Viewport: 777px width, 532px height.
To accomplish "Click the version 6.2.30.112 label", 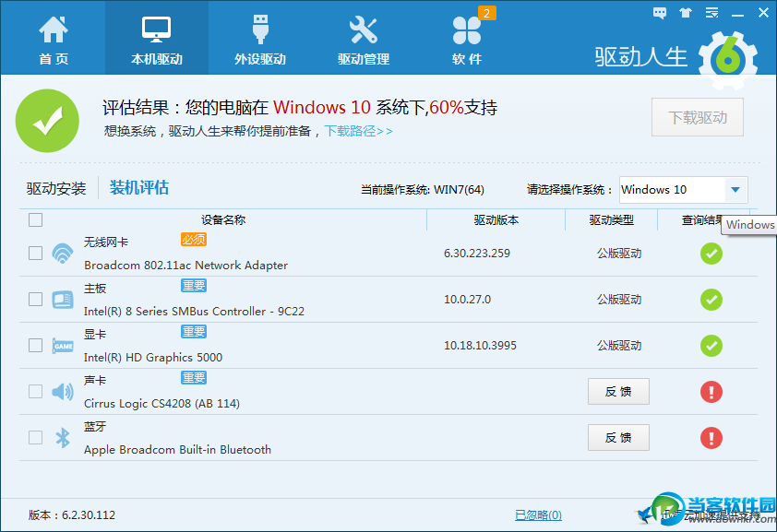I will (x=72, y=515).
